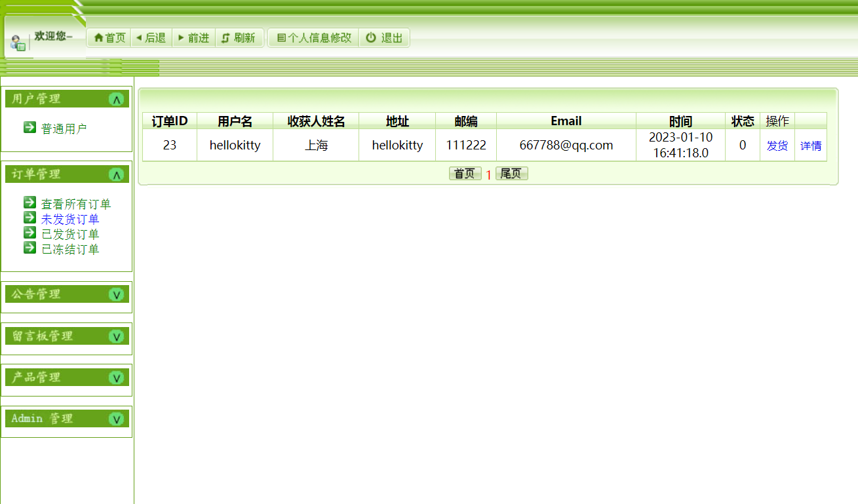Click the 刷新 refresh button

click(239, 38)
